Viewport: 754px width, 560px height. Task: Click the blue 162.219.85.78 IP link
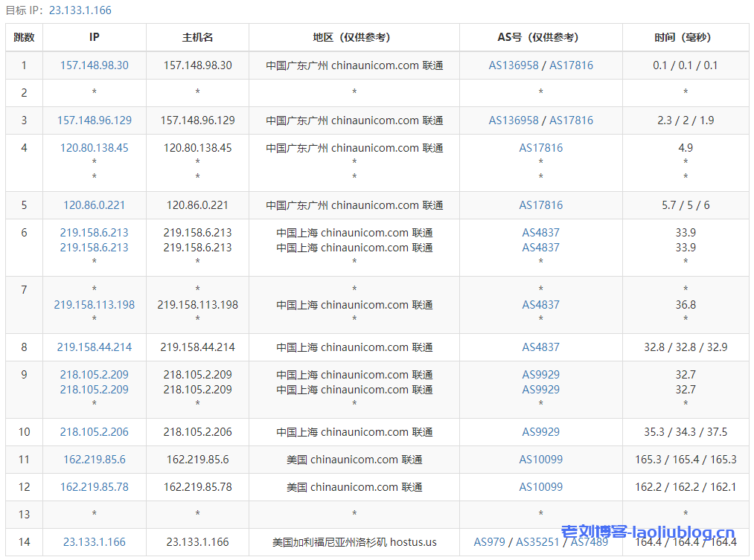click(95, 487)
